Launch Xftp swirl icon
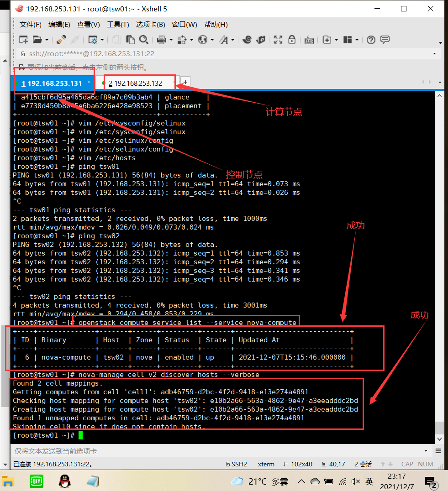This screenshot has height=491, width=448. click(x=247, y=40)
